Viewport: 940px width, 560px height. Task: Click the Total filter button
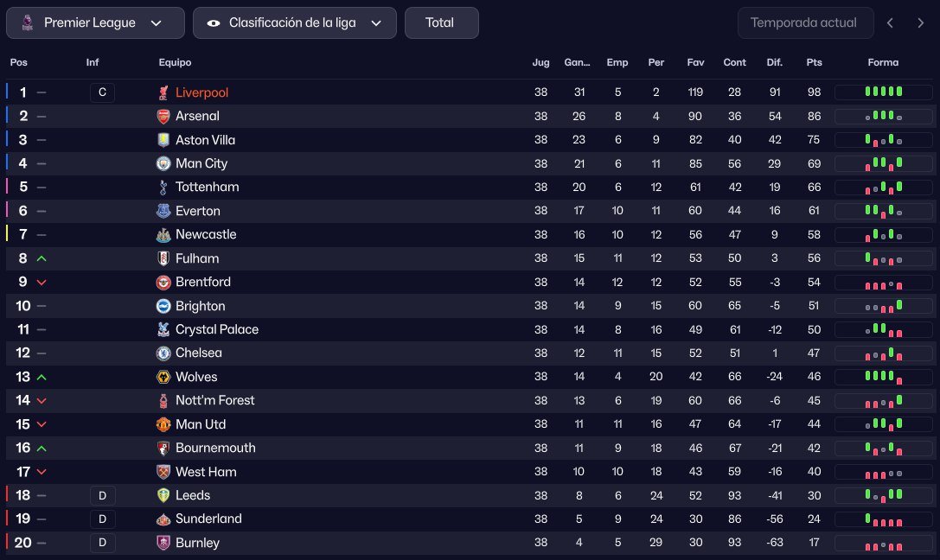[x=441, y=23]
